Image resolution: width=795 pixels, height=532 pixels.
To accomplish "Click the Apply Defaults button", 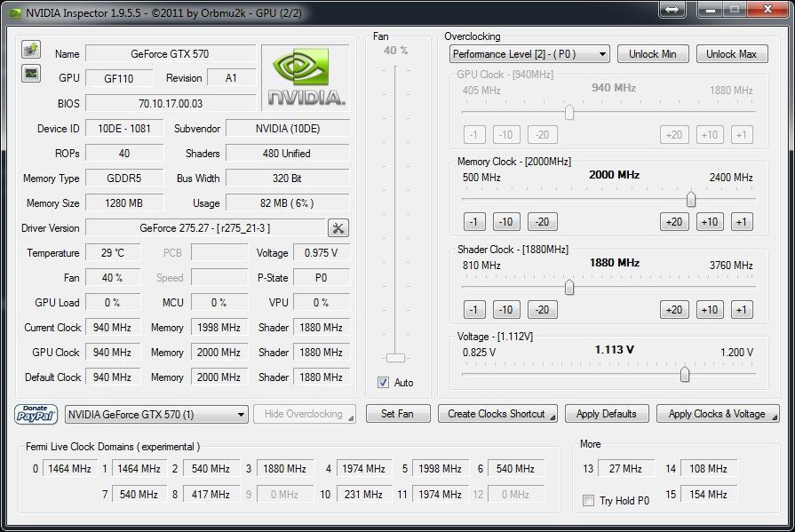I will [x=607, y=414].
